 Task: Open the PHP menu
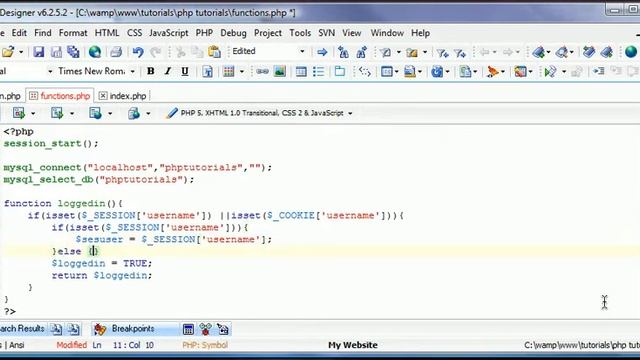pyautogui.click(x=204, y=33)
